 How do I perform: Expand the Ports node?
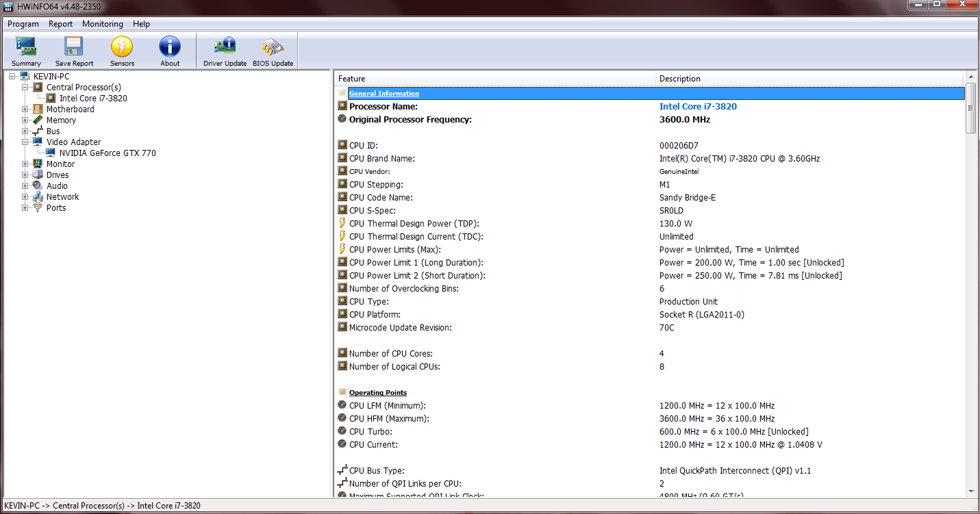coord(25,207)
